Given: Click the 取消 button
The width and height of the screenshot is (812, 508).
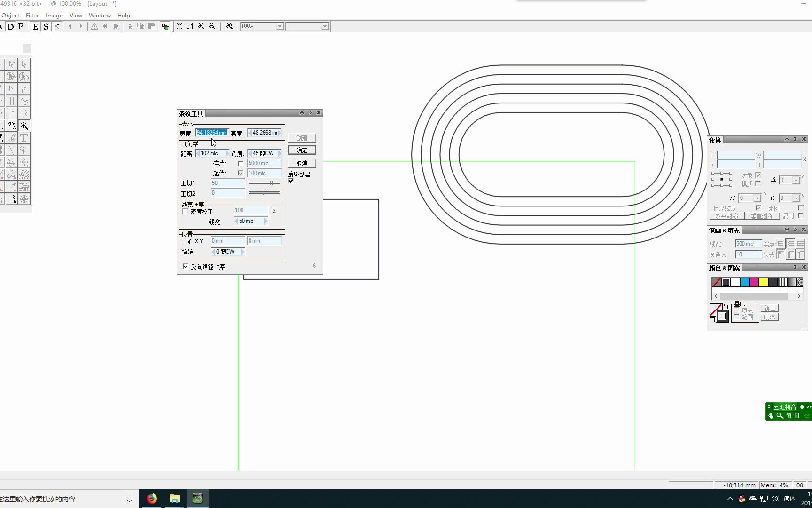Looking at the screenshot, I should 302,164.
